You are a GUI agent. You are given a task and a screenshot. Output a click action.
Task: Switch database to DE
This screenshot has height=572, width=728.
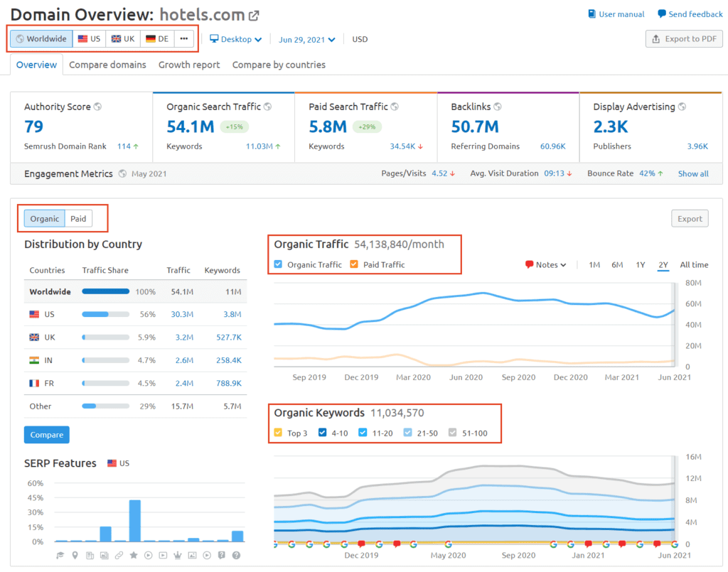click(157, 38)
